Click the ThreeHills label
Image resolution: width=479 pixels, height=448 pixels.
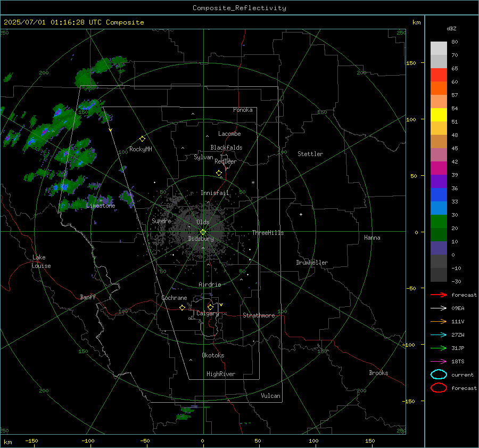click(268, 233)
